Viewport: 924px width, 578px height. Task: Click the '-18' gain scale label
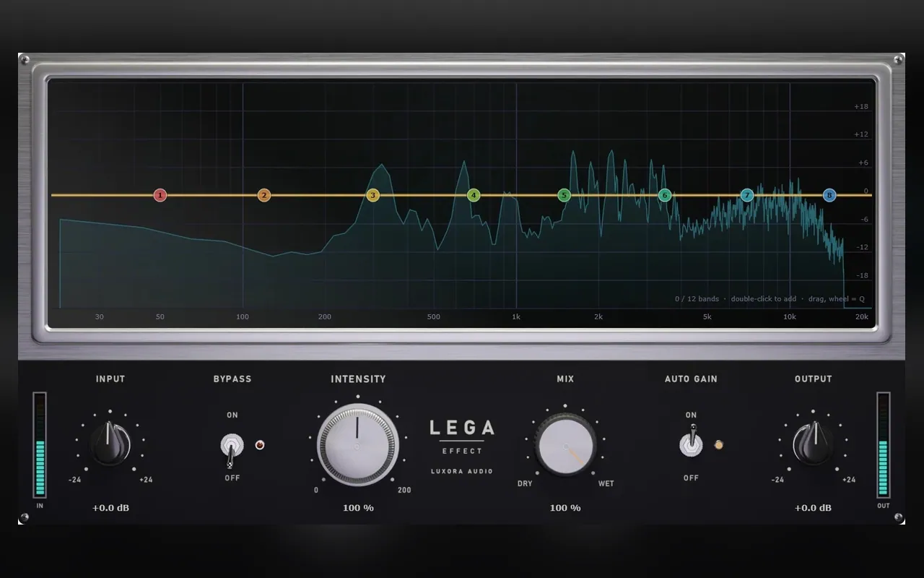point(862,276)
